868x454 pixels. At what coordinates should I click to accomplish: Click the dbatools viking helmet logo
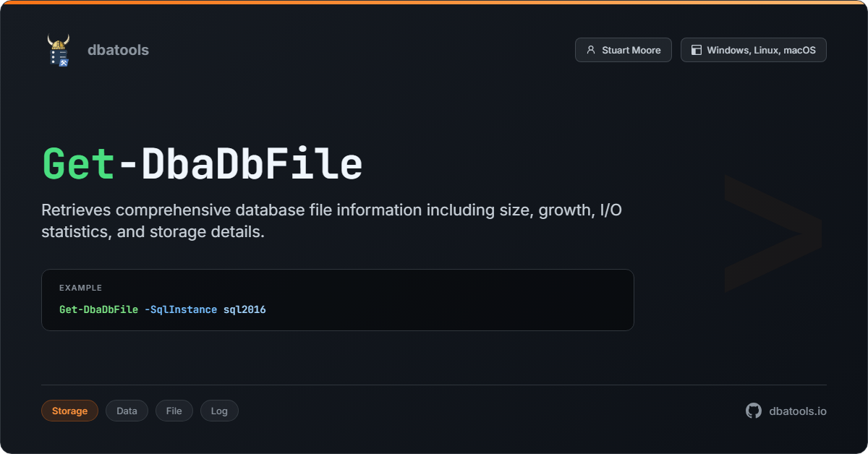[x=59, y=50]
